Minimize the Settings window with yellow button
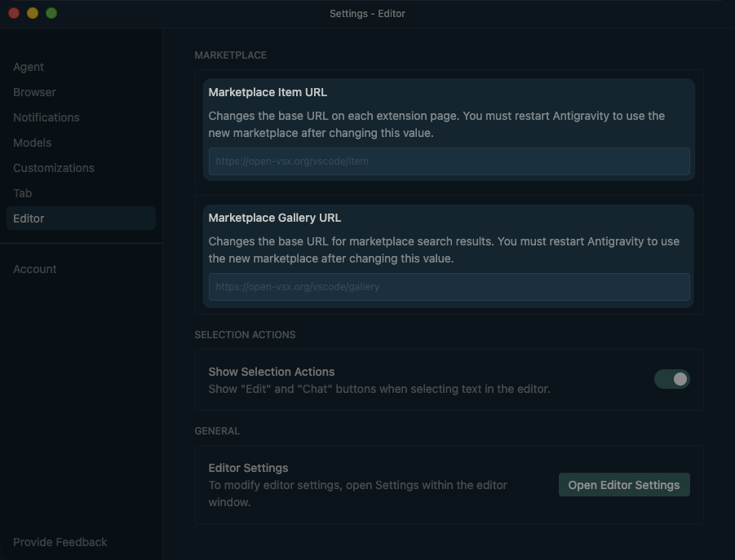This screenshot has height=560, width=735. point(33,13)
